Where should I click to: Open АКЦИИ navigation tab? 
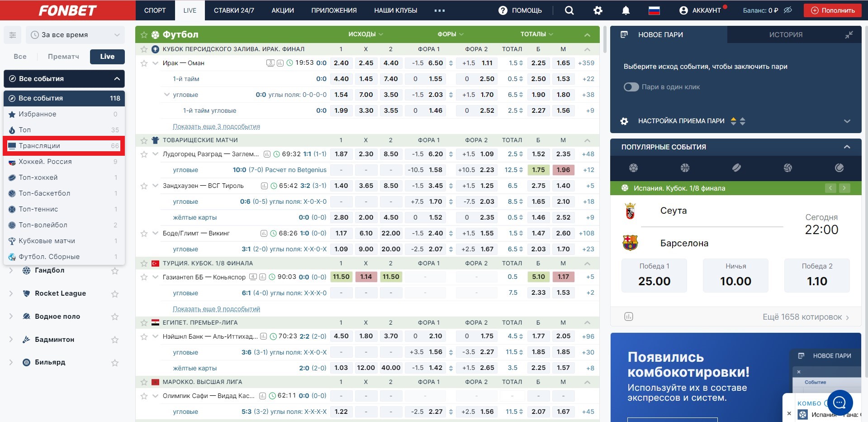pos(283,10)
